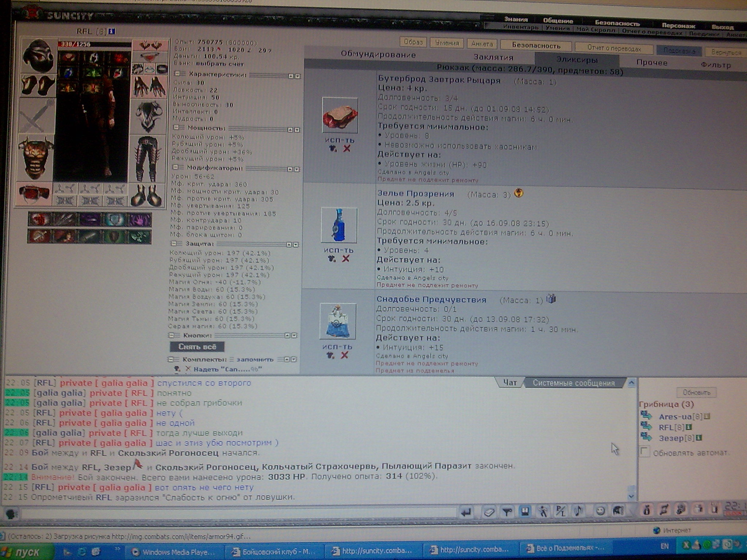
Task: Click the Зелье Прозрения blue potion image
Action: (339, 225)
